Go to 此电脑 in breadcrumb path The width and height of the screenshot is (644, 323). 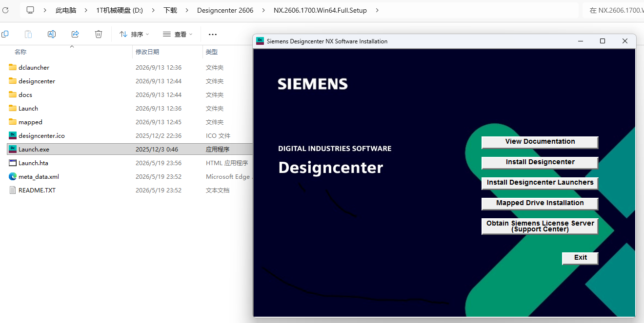pos(66,10)
